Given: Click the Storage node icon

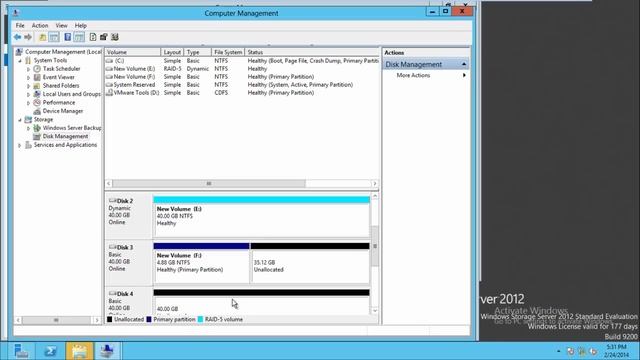Looking at the screenshot, I should 28,120.
